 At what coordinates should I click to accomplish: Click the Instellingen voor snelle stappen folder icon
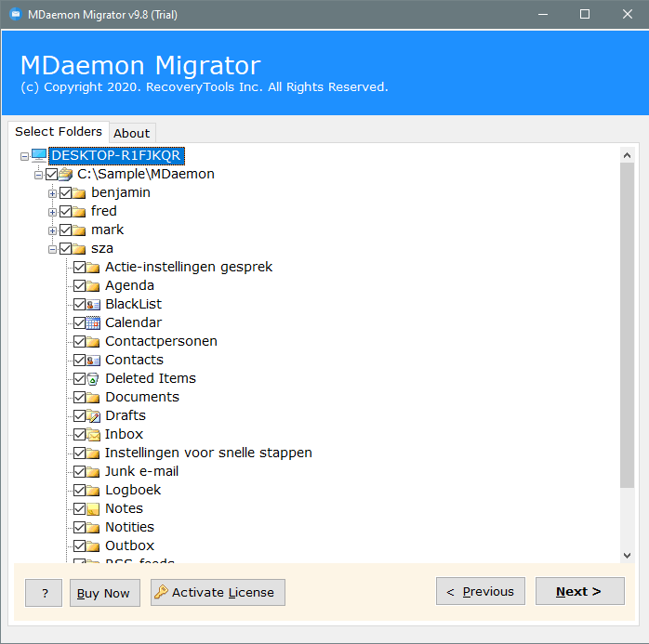[93, 453]
